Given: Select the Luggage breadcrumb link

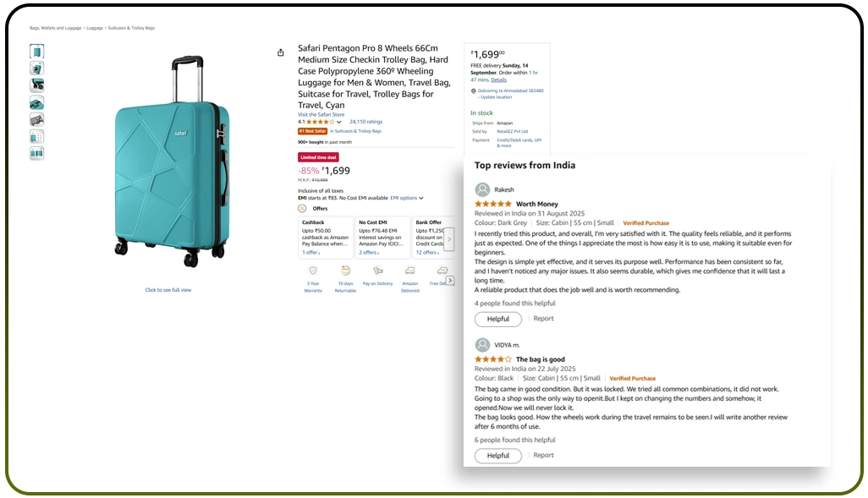Looking at the screenshot, I should tap(95, 28).
